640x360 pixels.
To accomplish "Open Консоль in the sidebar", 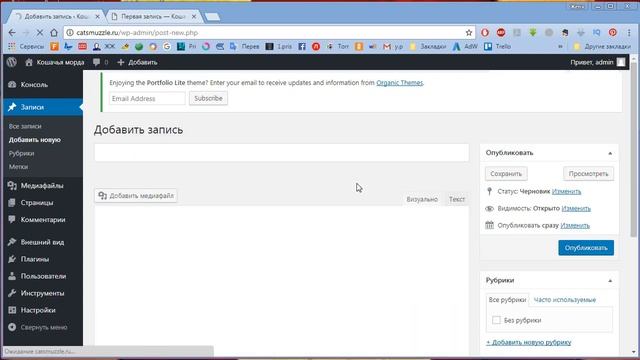I will point(34,85).
